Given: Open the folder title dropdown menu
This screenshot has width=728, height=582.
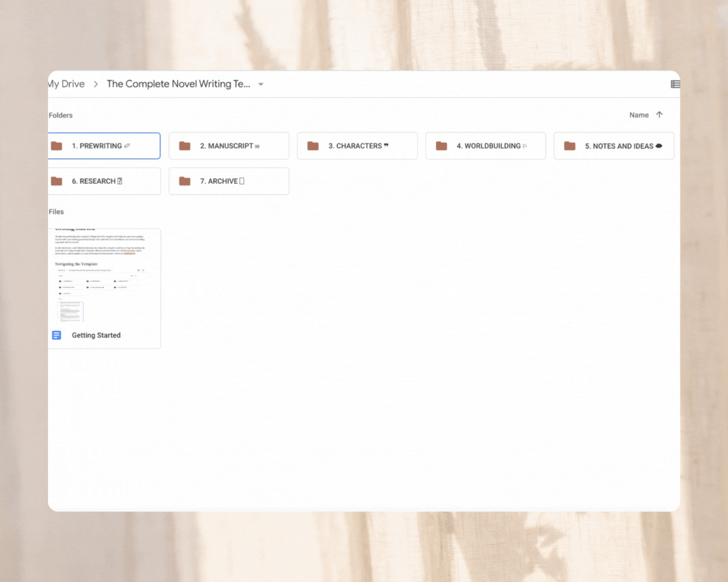Looking at the screenshot, I should [260, 84].
